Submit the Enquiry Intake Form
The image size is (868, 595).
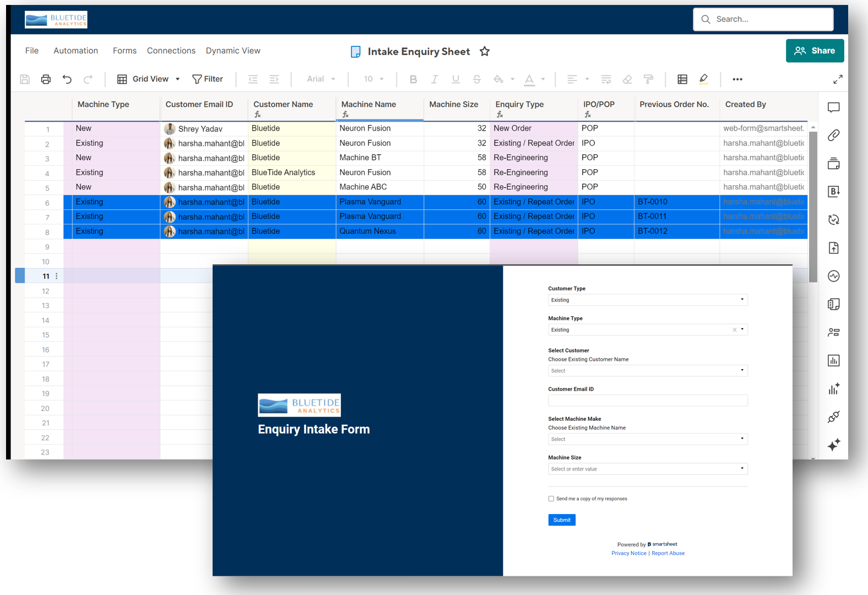pyautogui.click(x=562, y=520)
